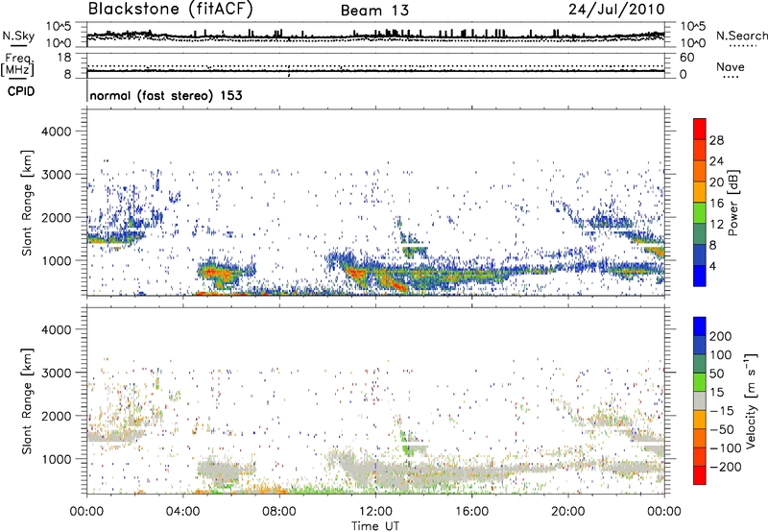
Task: Click the "18" frequency axis tick
Action: pyautogui.click(x=64, y=58)
